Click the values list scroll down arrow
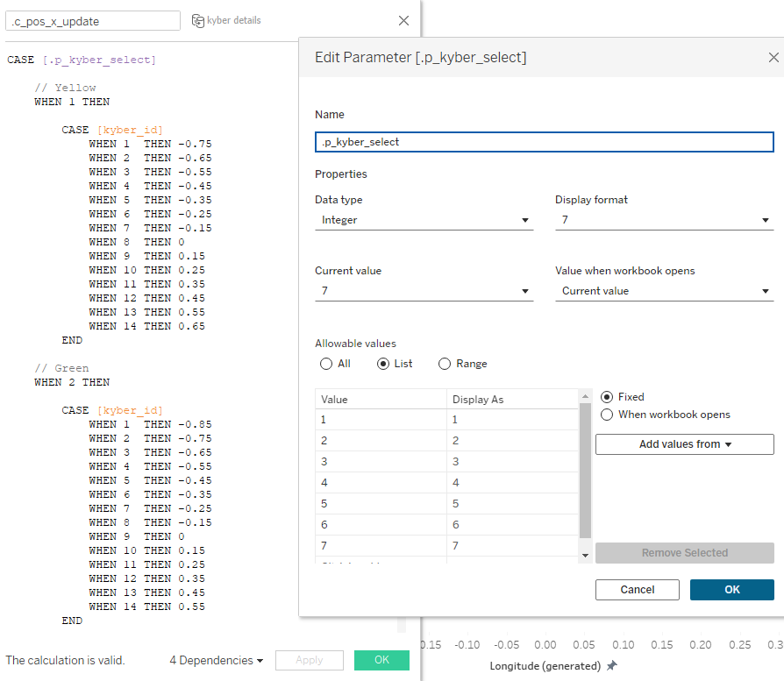 point(585,556)
